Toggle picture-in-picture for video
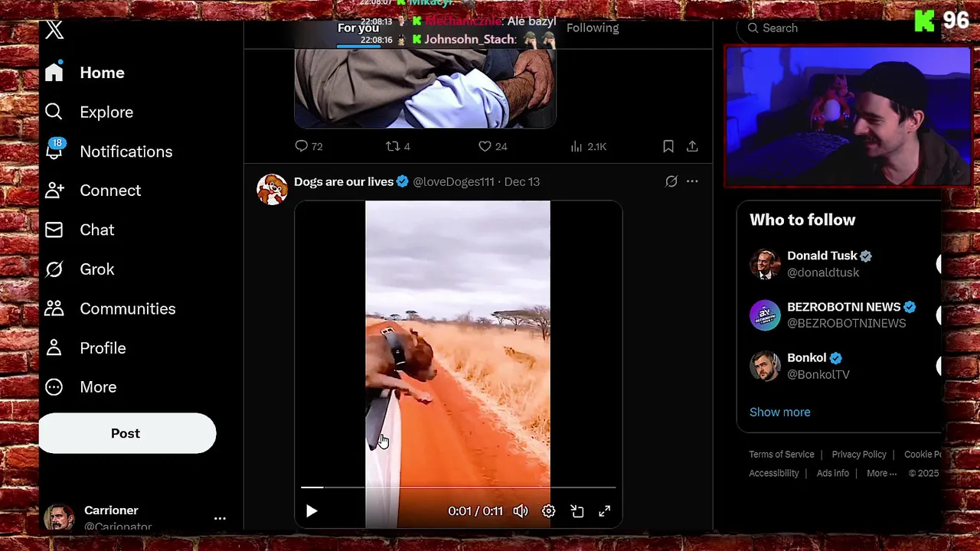980x551 pixels. coord(577,511)
